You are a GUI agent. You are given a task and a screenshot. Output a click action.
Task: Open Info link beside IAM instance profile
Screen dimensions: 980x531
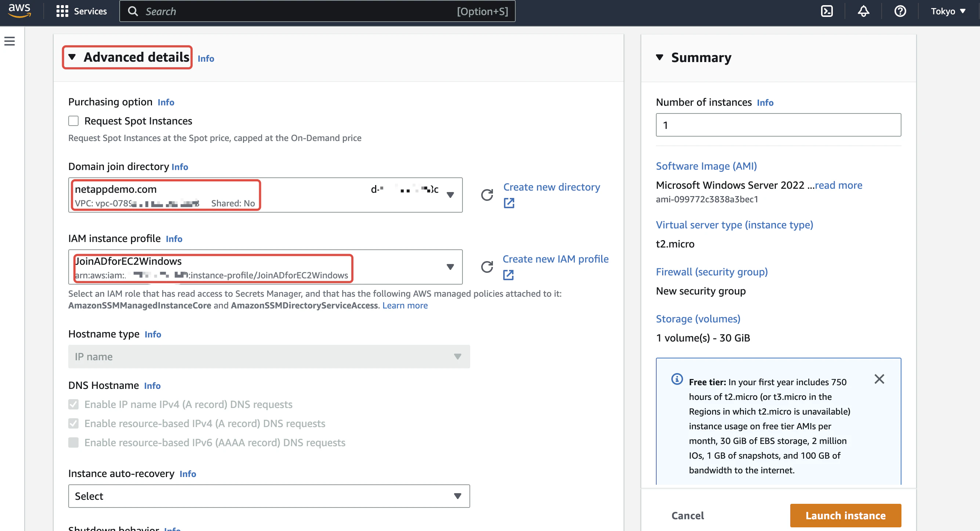pyautogui.click(x=174, y=239)
